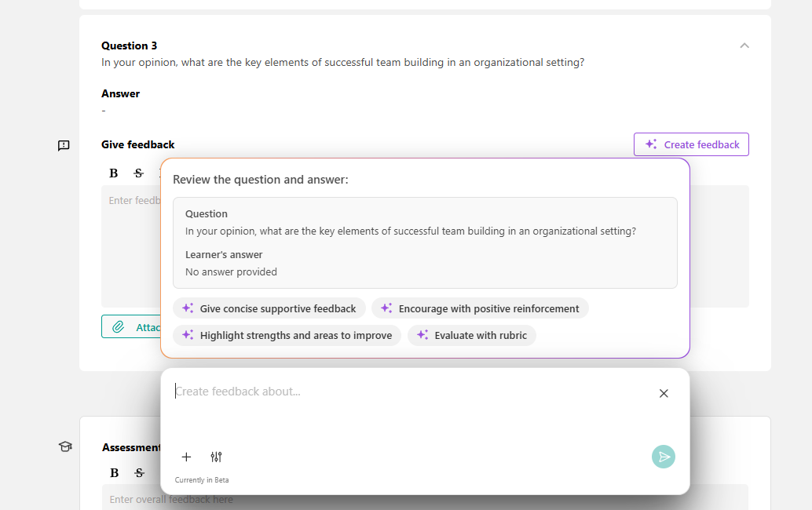
Task: Select the Evaluate with rubric suggestion
Action: 472,335
